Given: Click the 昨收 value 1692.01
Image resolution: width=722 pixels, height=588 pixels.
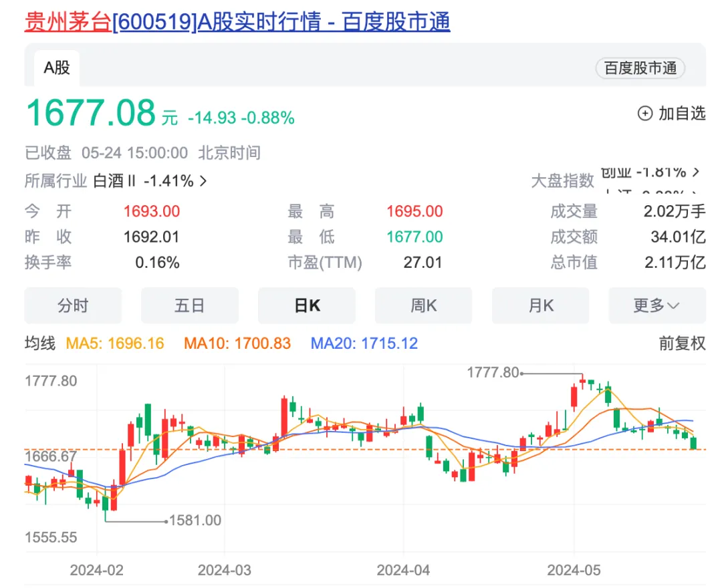Looking at the screenshot, I should point(152,237).
